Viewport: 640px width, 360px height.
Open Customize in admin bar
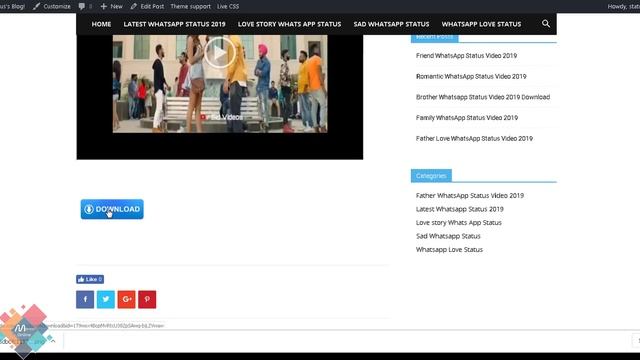(x=51, y=7)
